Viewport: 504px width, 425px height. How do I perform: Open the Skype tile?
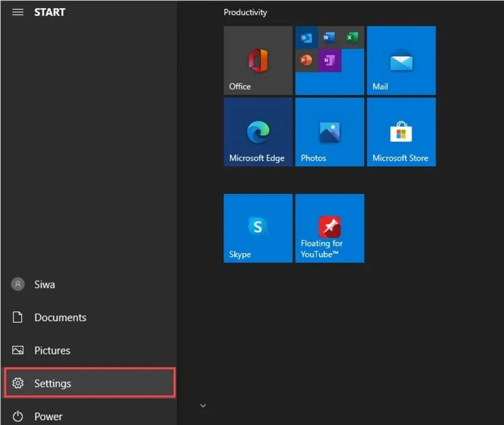tap(258, 228)
